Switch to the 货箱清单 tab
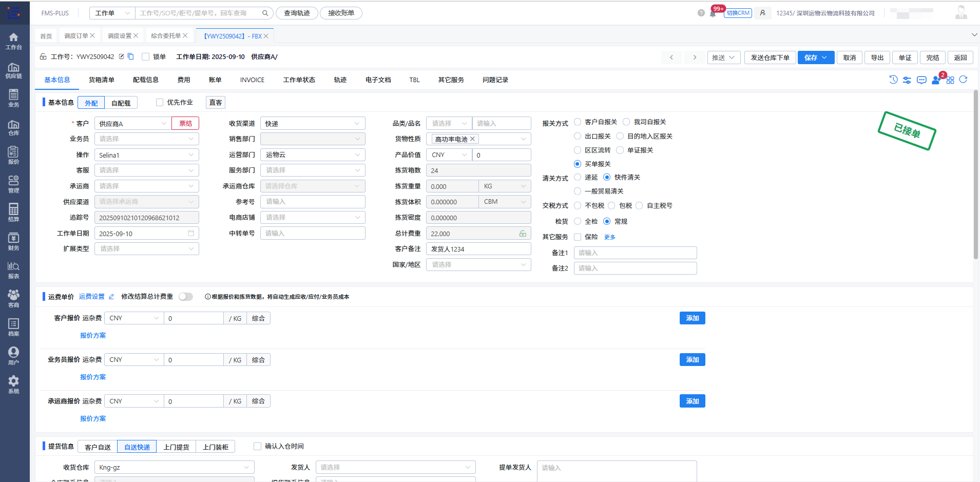Viewport: 980px width, 482px height. pyautogui.click(x=101, y=80)
